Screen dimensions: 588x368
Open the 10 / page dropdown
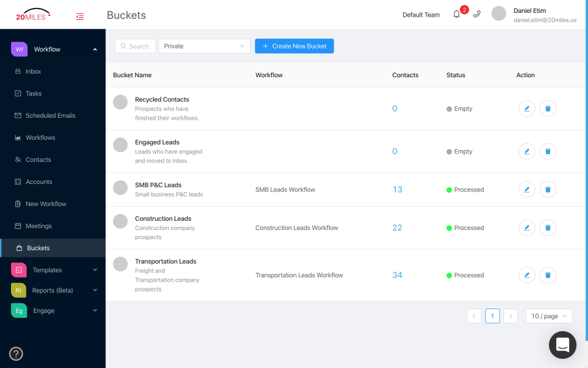pos(548,316)
